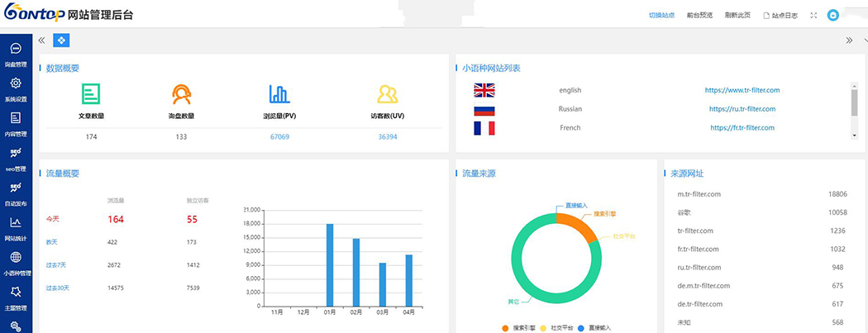868x333 pixels.
Task: Toggle fullscreen mode icon in header
Action: 813,15
